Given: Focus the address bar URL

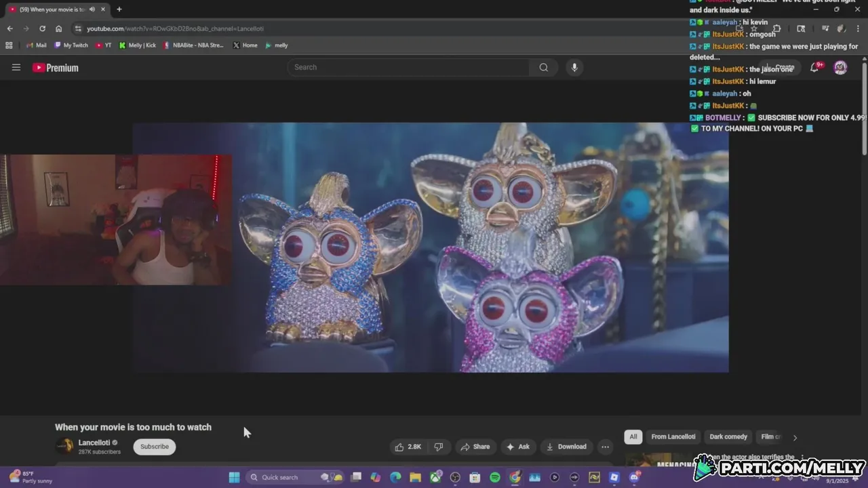Looking at the screenshot, I should (175, 28).
